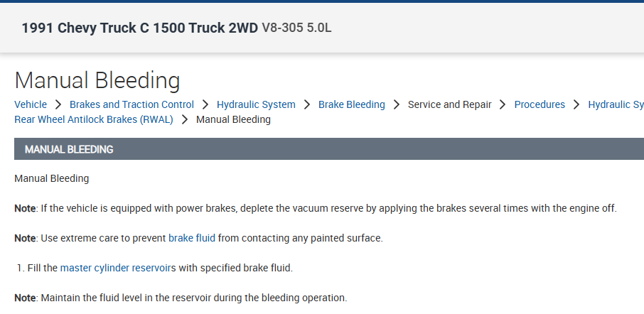The height and width of the screenshot is (314, 644).
Task: Click the V8-305 5.0L engine label
Action: coord(296,28)
